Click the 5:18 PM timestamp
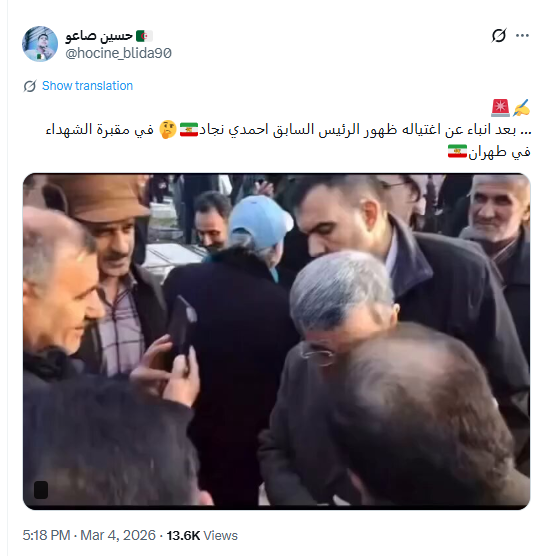The height and width of the screenshot is (556, 546). (x=46, y=535)
